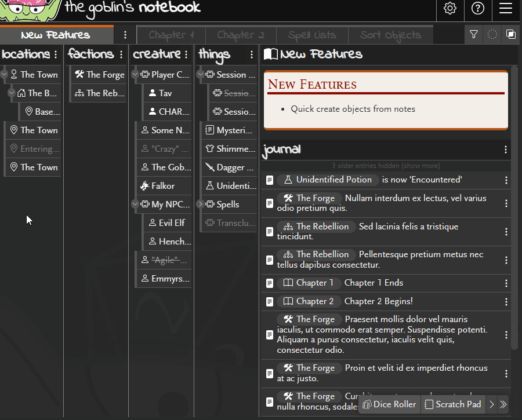Viewport: 522px width, 420px height.
Task: Select Falkor in the creature list
Action: (162, 186)
